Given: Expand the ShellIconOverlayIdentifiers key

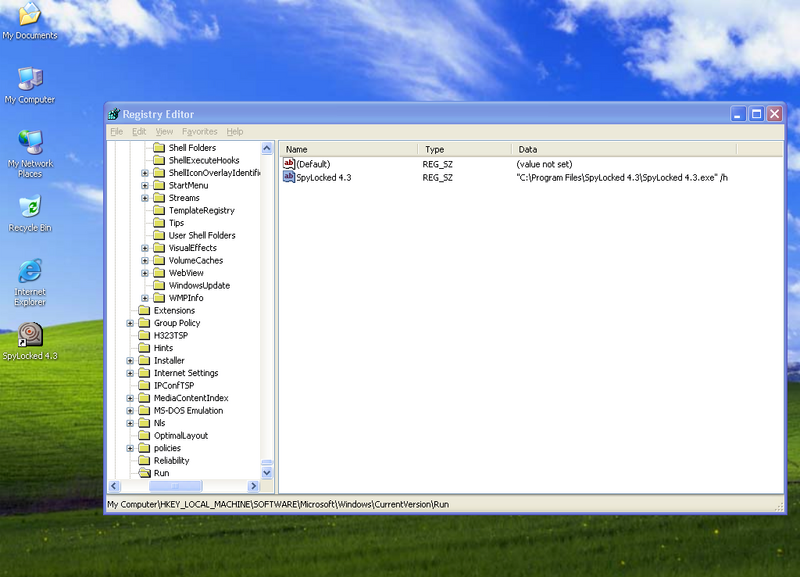Looking at the screenshot, I should point(145,173).
